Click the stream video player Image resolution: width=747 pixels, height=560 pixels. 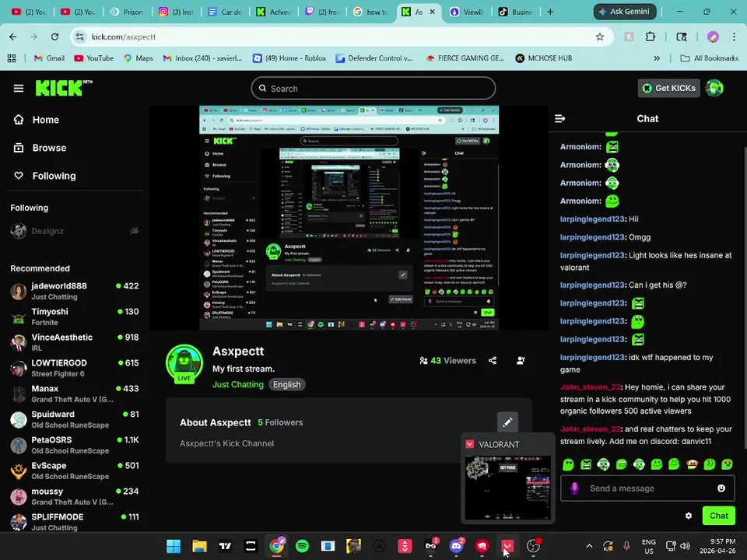coord(349,218)
